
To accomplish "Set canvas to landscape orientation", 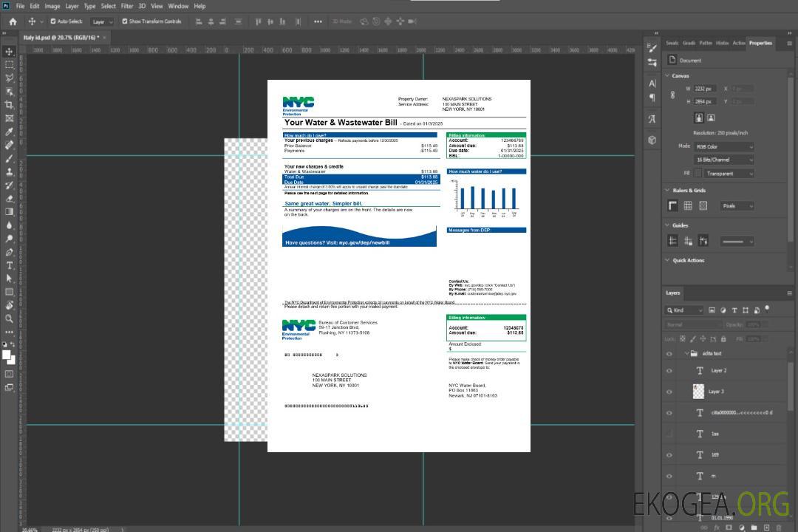I will coord(711,117).
